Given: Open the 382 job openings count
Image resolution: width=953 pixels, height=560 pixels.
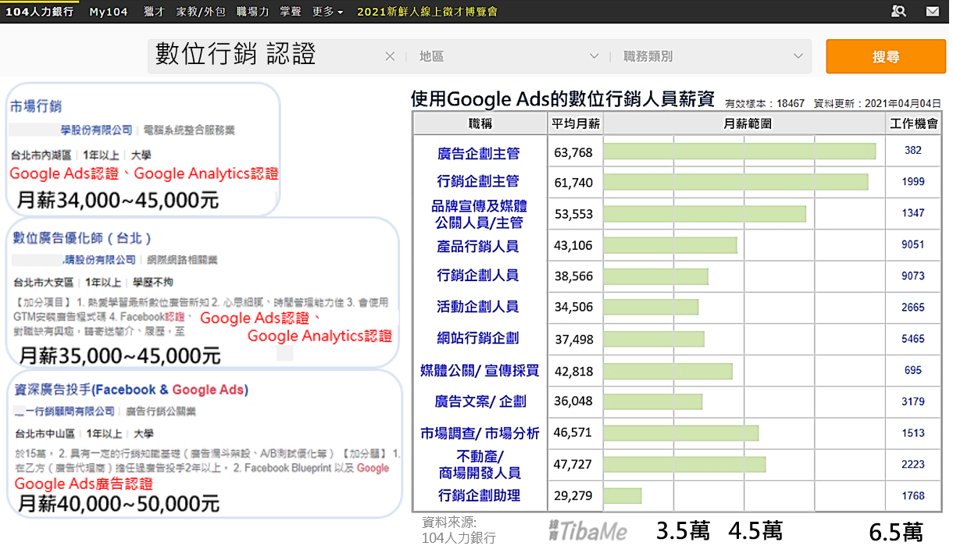Looking at the screenshot, I should [913, 151].
